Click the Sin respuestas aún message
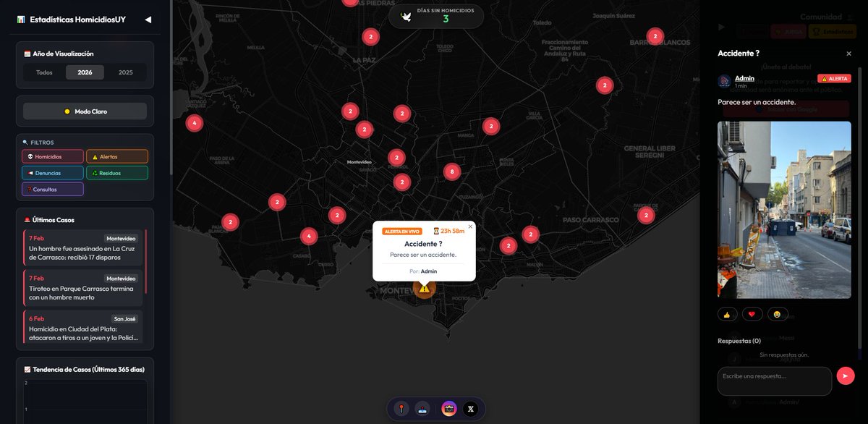Image resolution: width=868 pixels, height=424 pixels. point(784,355)
